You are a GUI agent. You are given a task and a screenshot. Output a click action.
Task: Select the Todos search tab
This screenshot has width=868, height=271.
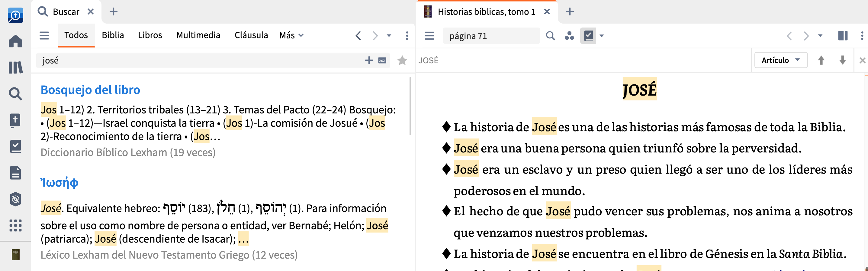click(x=76, y=35)
